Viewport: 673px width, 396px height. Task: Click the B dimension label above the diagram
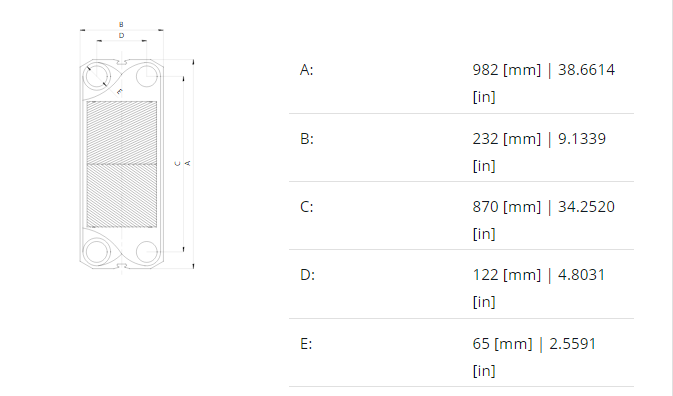[121, 25]
